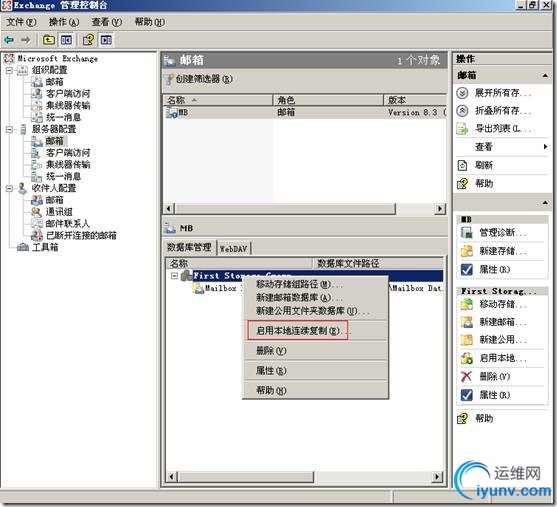Select 集线器传输 under 服务器配置
Viewport: 557px width, 507px height.
pyautogui.click(x=68, y=165)
